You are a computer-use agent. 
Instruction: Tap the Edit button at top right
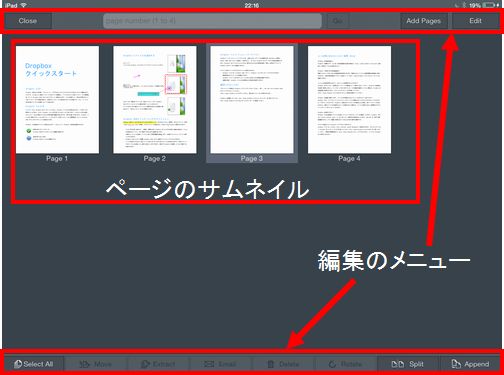[x=475, y=21]
